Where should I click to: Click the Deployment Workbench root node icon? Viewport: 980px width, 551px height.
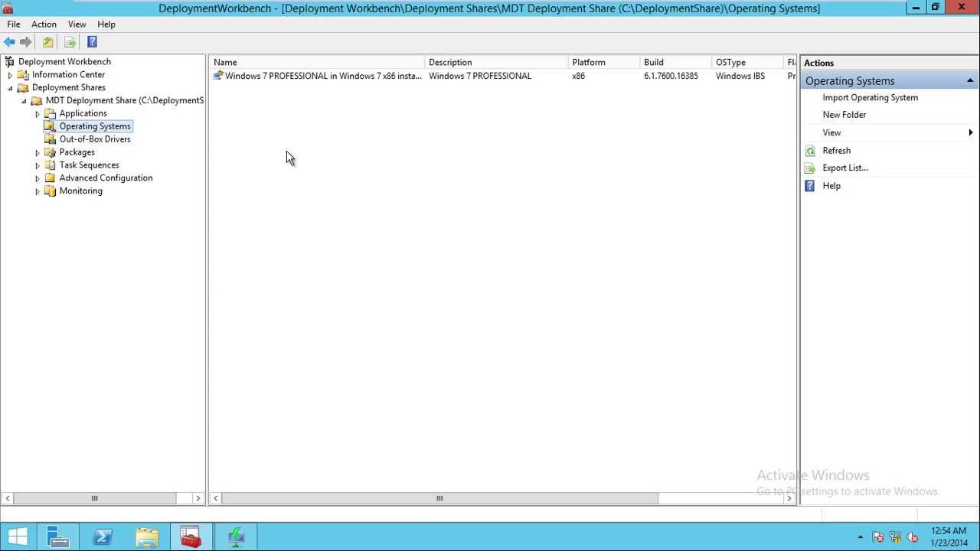point(9,61)
